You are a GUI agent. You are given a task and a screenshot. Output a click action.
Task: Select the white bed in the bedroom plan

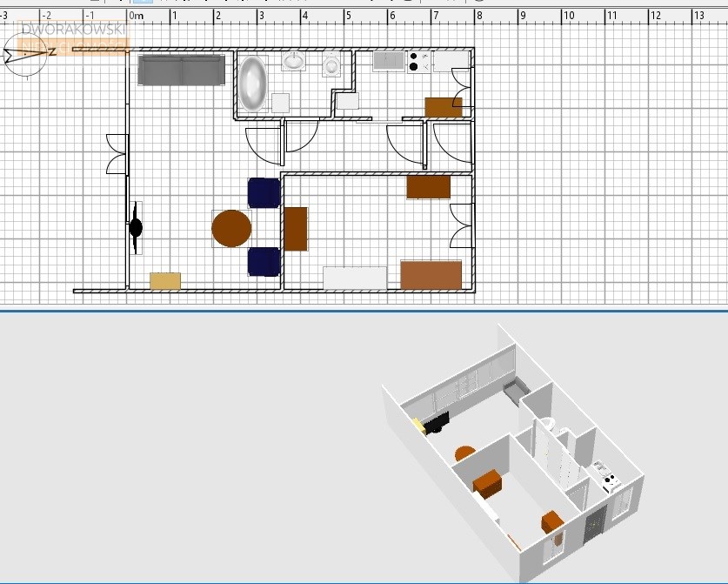pyautogui.click(x=355, y=278)
